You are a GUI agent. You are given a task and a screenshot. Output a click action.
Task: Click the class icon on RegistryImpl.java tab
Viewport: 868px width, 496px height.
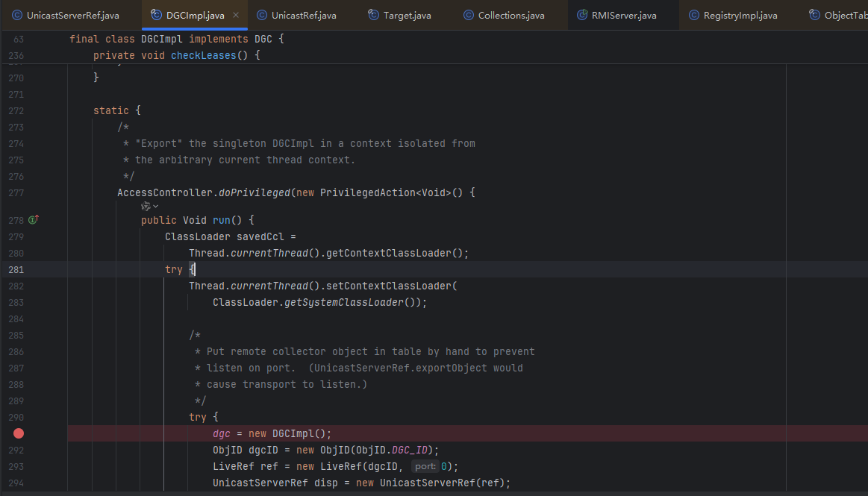(x=693, y=15)
